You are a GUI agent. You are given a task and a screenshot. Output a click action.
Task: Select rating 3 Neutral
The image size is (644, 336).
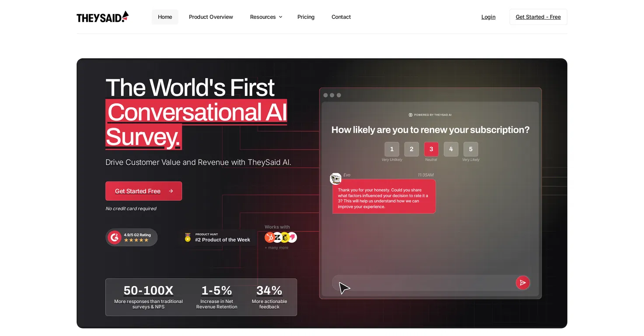431,149
